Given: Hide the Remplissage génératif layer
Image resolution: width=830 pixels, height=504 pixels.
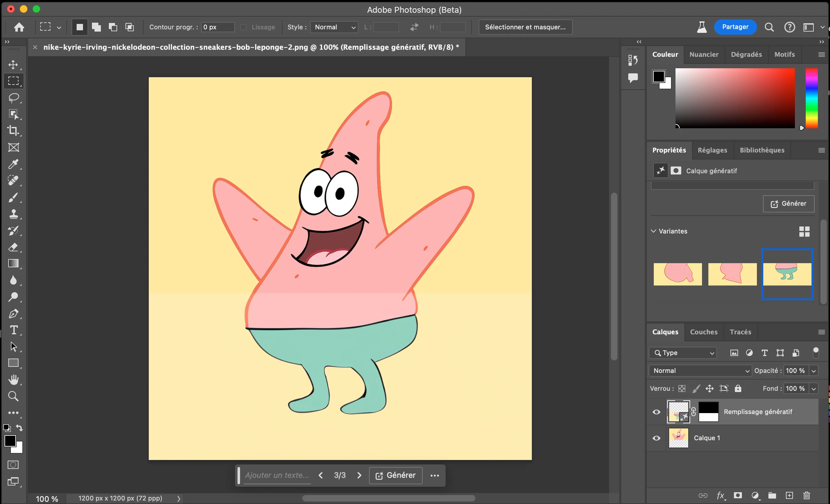Looking at the screenshot, I should point(656,412).
